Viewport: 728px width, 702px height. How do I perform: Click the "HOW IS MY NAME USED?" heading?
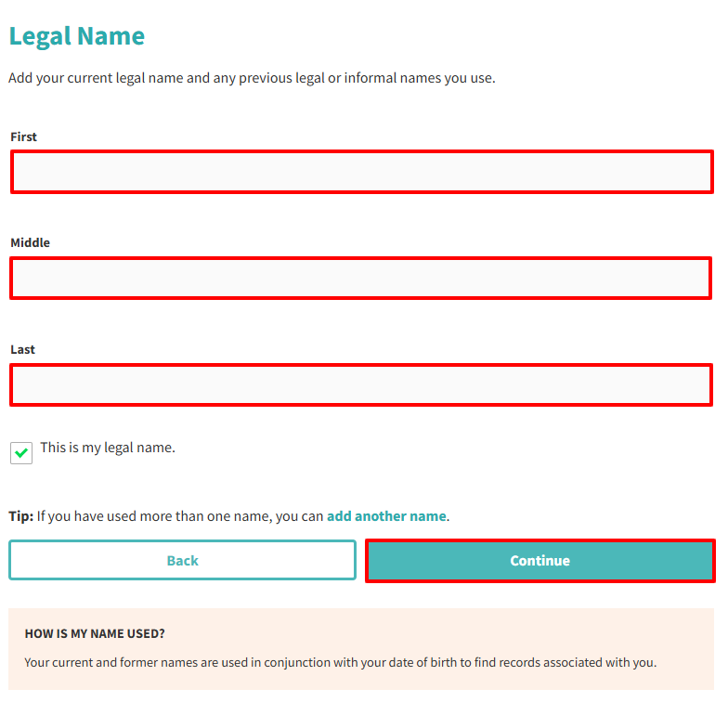[95, 634]
